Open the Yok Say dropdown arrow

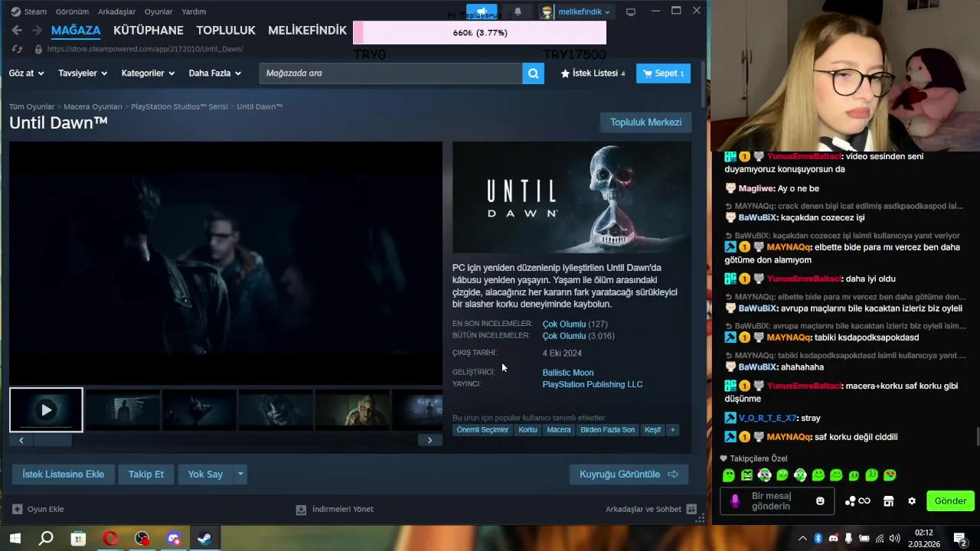click(x=240, y=474)
